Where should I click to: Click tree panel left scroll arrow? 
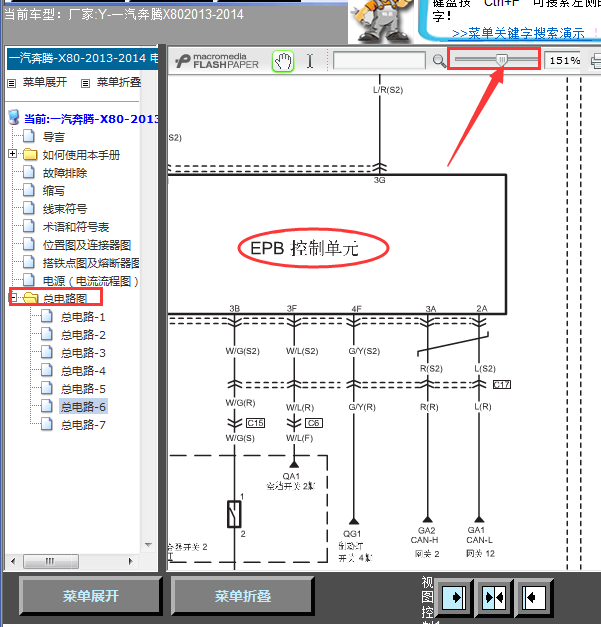(x=13, y=561)
